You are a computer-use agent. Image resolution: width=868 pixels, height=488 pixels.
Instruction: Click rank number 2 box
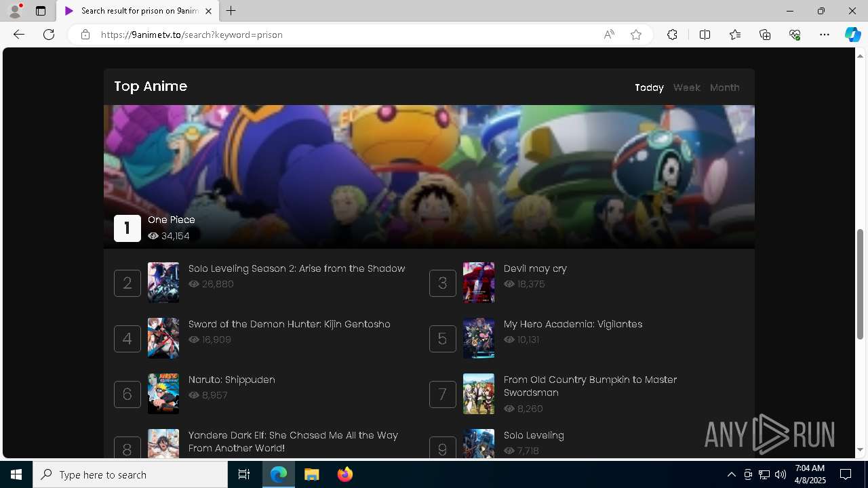tap(127, 283)
